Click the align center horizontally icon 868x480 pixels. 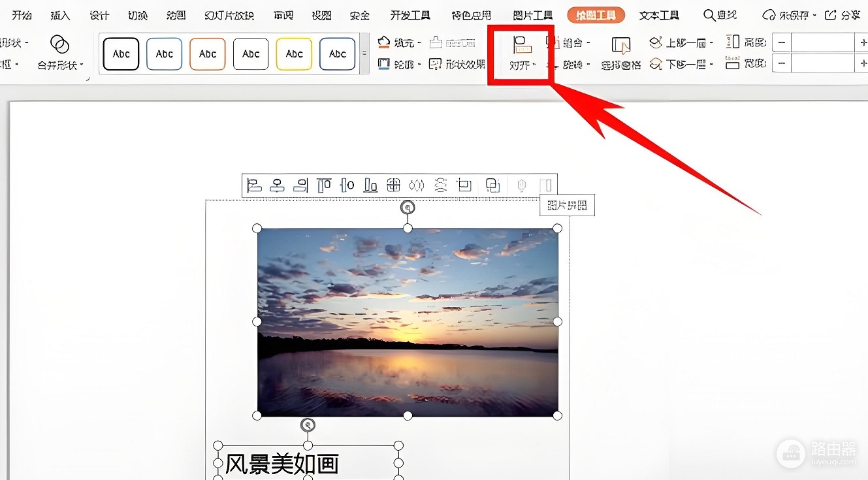click(278, 185)
